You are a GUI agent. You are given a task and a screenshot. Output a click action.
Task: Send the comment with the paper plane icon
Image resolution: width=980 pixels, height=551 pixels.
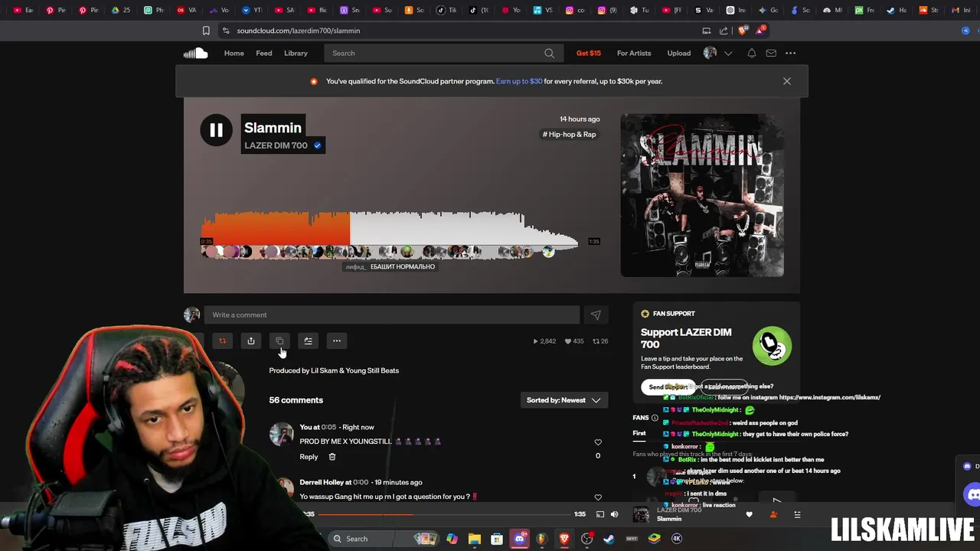pos(596,315)
